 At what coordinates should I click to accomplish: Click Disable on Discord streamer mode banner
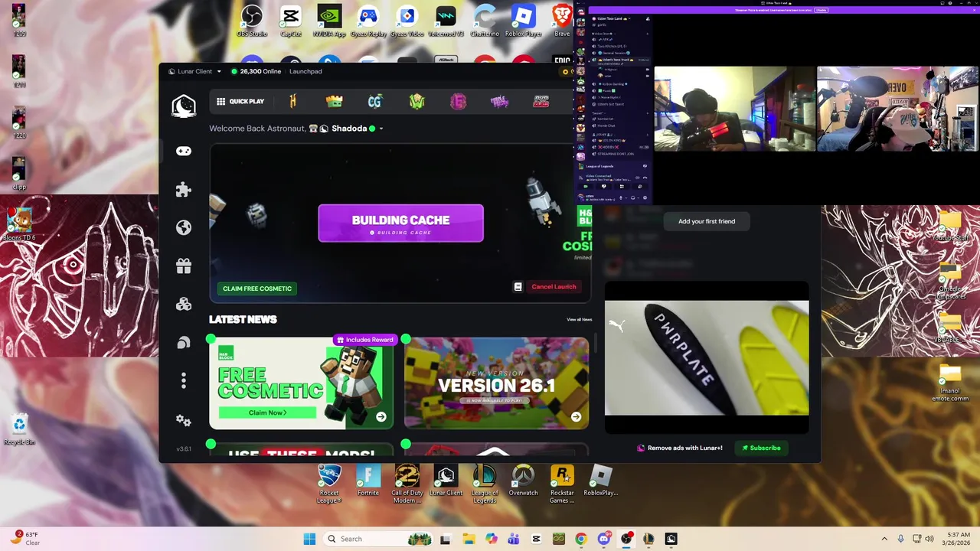(x=822, y=10)
